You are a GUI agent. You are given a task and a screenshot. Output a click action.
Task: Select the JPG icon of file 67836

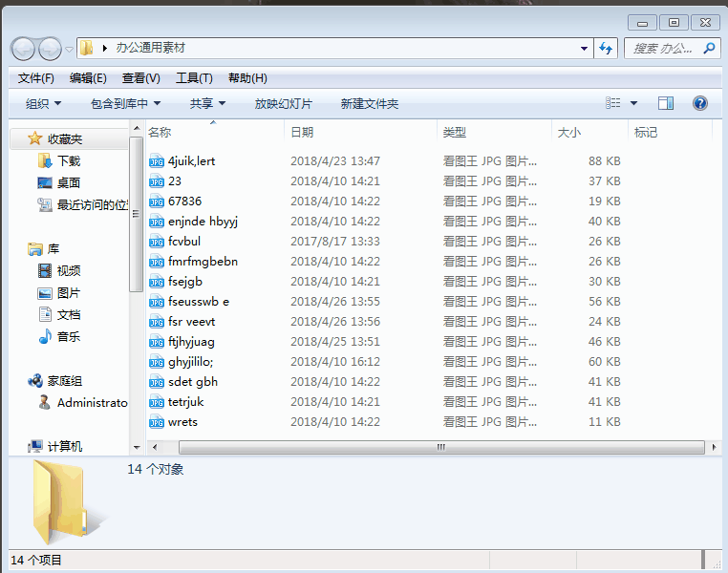tap(157, 202)
